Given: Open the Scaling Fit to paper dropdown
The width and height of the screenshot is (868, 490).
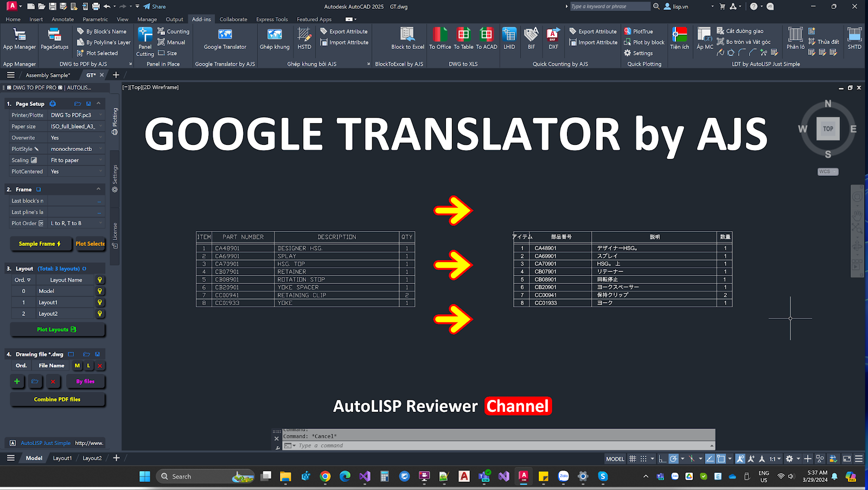Looking at the screenshot, I should (x=76, y=161).
